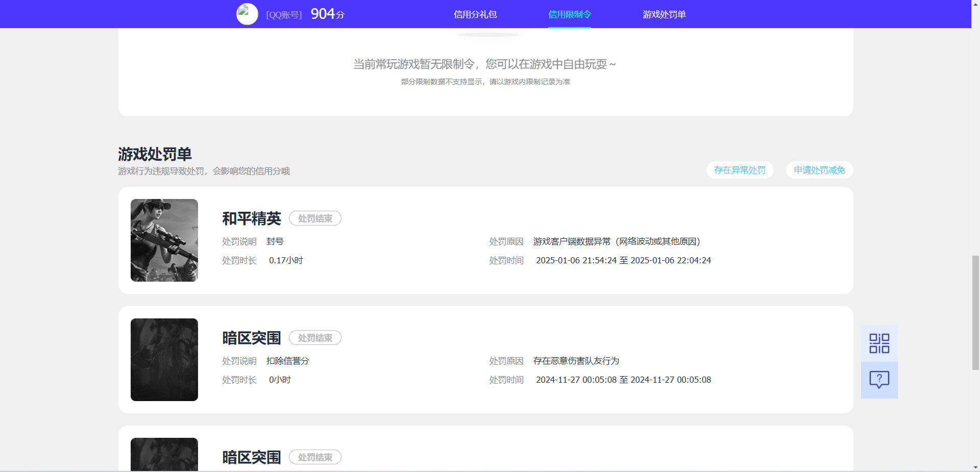Click 处罚结束 badge of 扣除信誉分 record
This screenshot has width=980, height=472.
pyautogui.click(x=315, y=338)
